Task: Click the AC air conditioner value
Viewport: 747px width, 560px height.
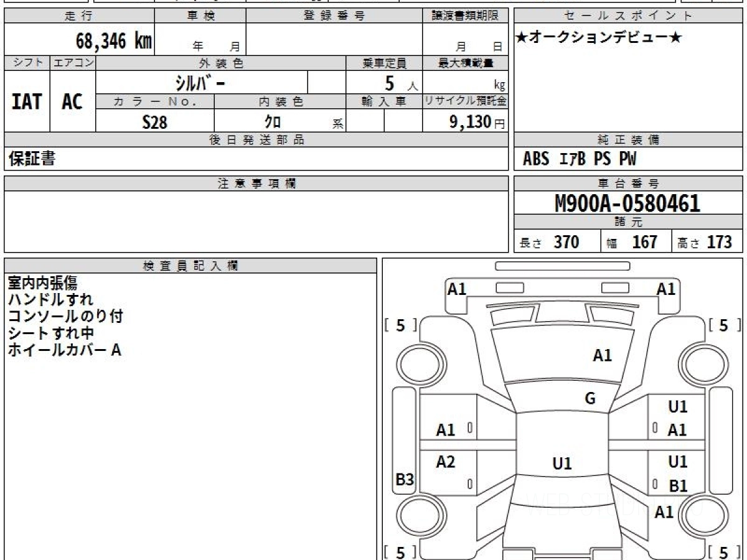Action: coord(73,101)
